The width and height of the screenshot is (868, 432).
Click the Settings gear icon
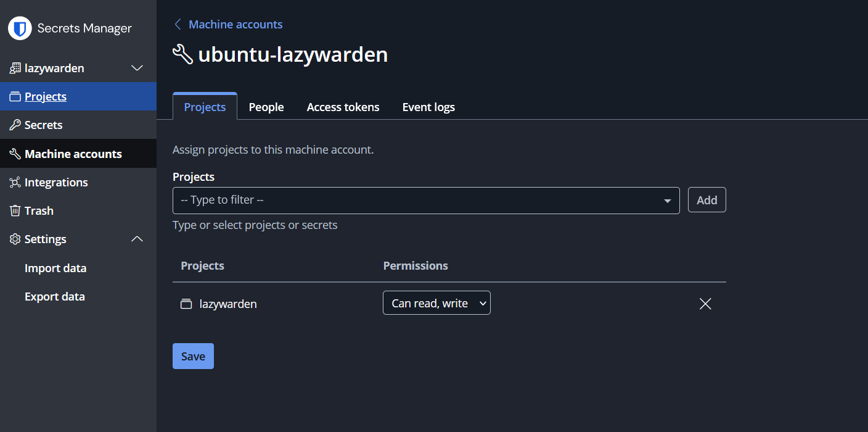point(15,239)
